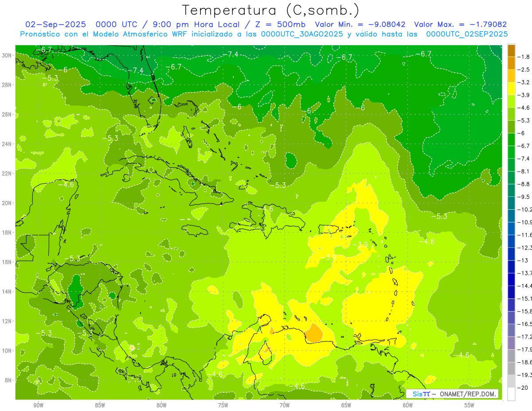
Task: Click the longitude axis label "90W"
Action: [x=38, y=405]
